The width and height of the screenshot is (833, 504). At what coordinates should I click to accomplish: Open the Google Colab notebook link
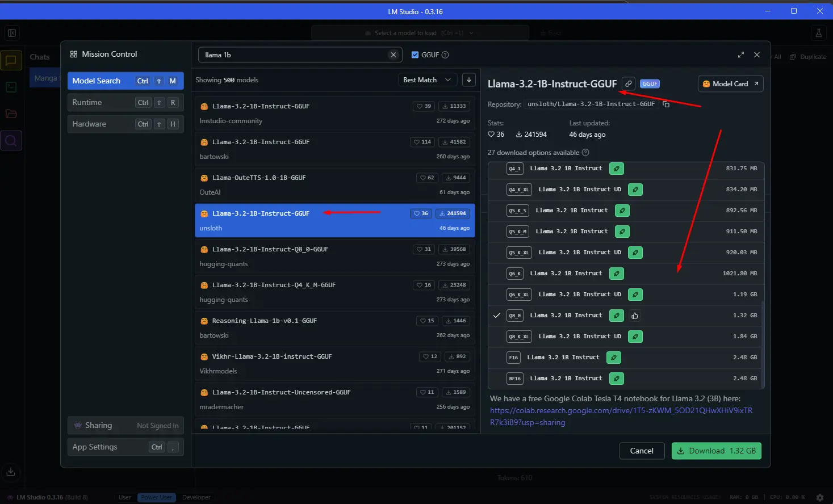[621, 417]
